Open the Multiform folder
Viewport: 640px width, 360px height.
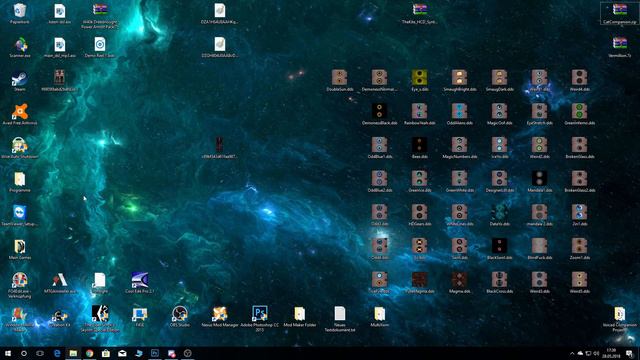pyautogui.click(x=380, y=316)
